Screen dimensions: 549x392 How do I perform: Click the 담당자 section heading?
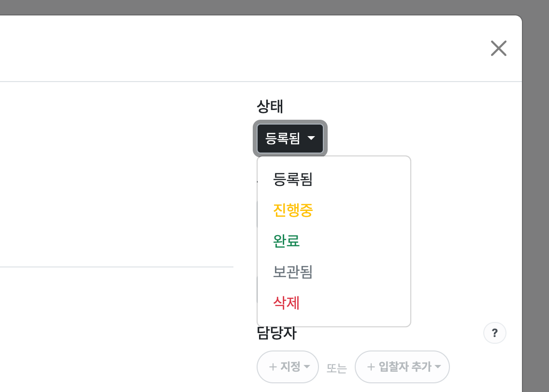coord(276,333)
